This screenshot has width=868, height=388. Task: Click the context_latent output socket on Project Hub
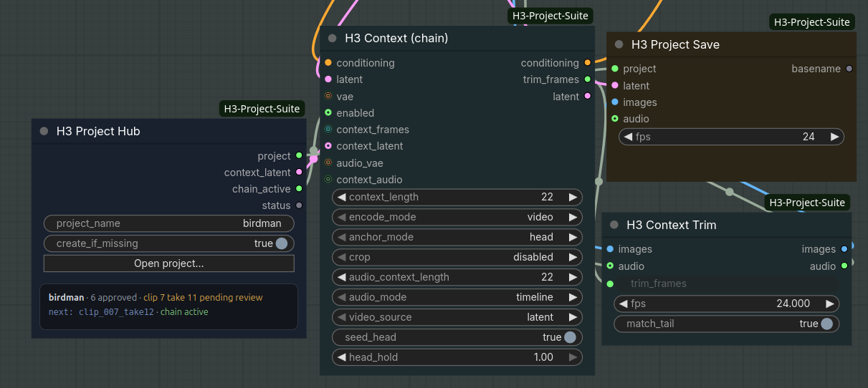coord(299,172)
